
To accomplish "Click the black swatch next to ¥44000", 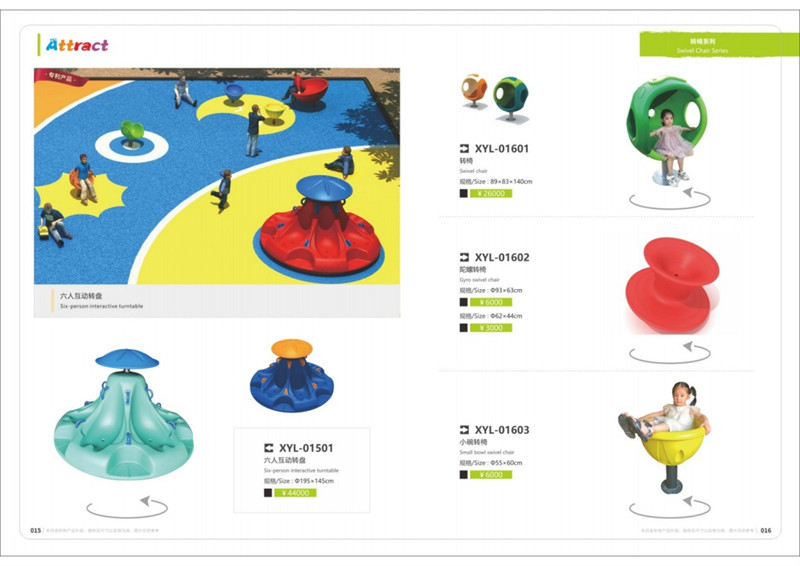I will tap(268, 493).
